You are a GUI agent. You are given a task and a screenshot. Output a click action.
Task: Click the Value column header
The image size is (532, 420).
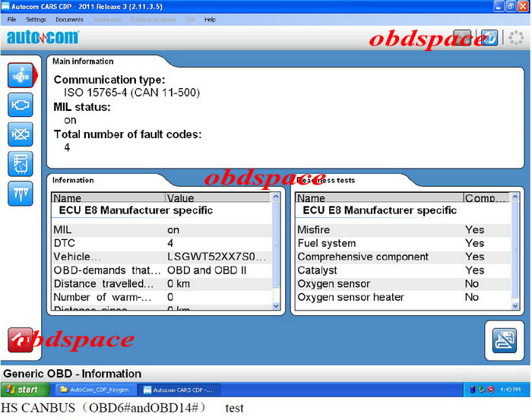218,197
